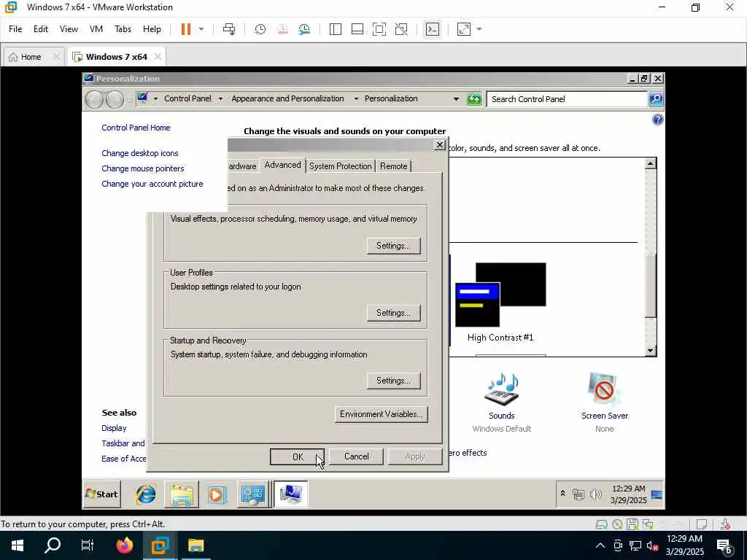747x560 pixels.
Task: Expand the address bar history dropdown
Action: [x=456, y=99]
